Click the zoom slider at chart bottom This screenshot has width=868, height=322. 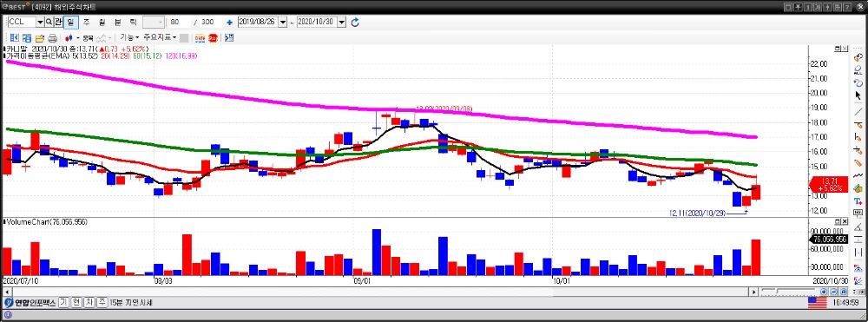[789, 291]
